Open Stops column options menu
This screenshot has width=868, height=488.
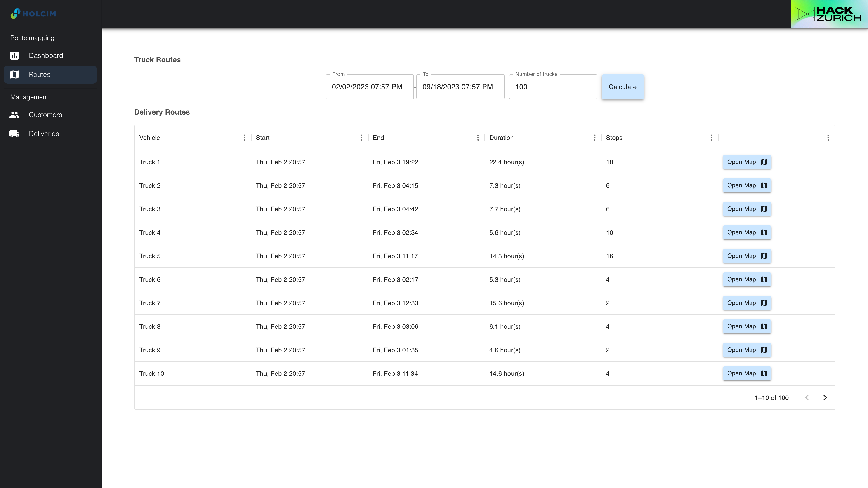(x=711, y=138)
